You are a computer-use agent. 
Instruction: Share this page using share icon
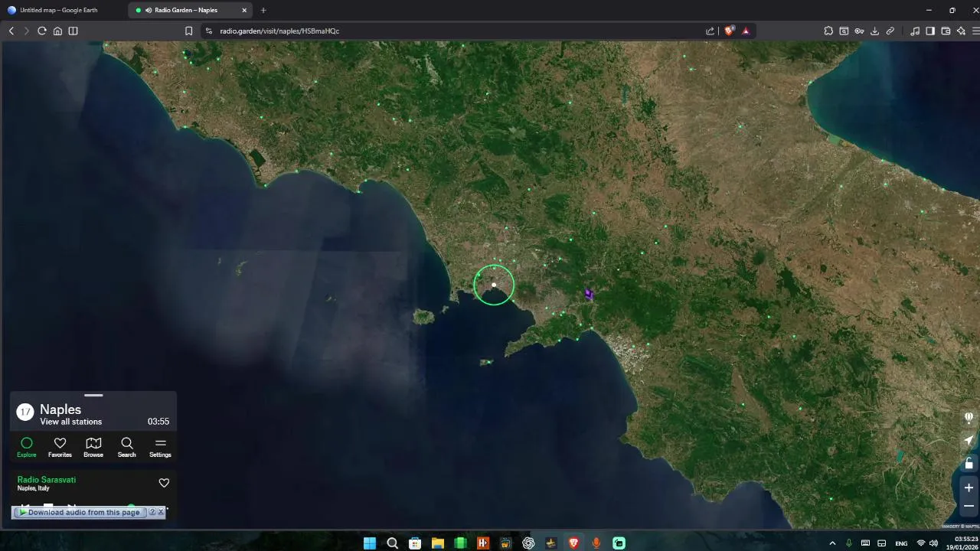(710, 31)
